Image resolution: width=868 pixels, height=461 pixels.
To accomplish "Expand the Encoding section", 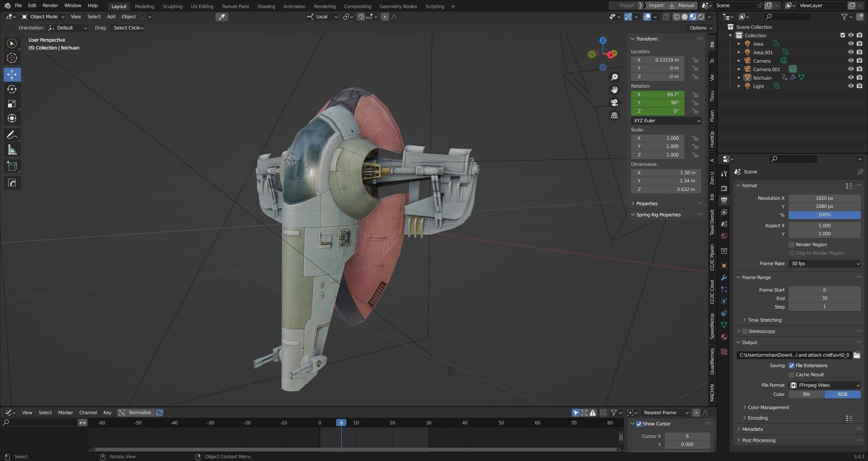I will pyautogui.click(x=757, y=418).
